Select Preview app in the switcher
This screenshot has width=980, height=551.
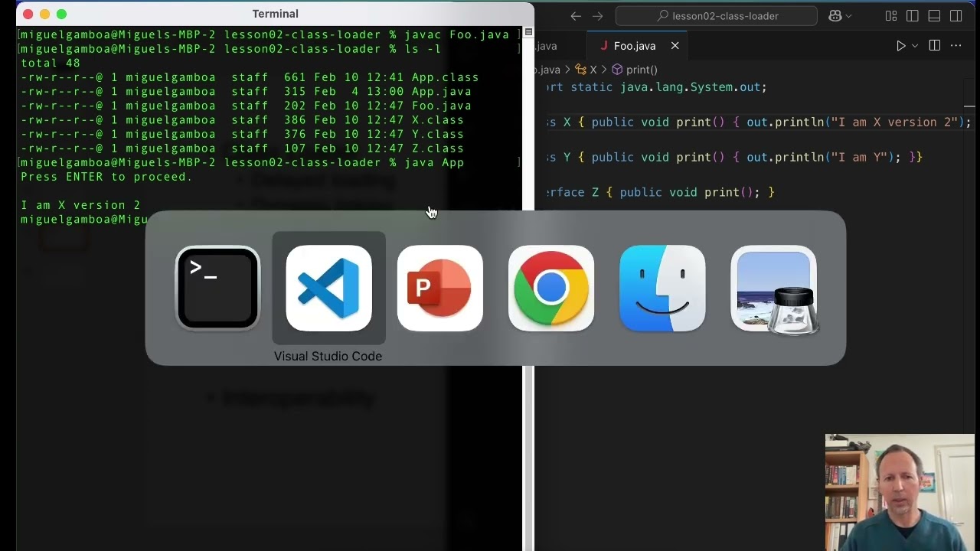click(774, 289)
